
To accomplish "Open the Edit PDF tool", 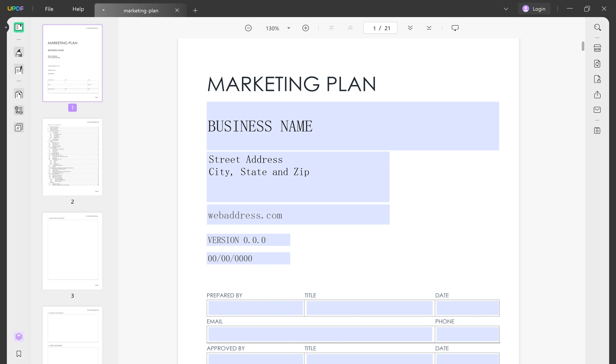I will point(19,70).
